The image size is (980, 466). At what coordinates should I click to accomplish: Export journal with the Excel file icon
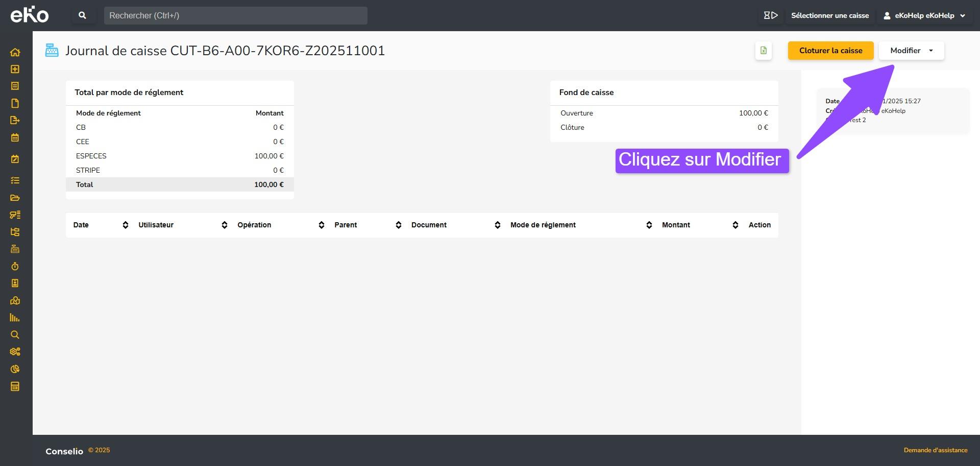[x=763, y=51]
